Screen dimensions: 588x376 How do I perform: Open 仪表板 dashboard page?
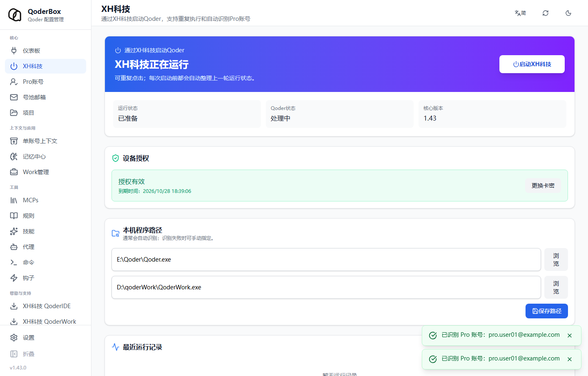tap(45, 51)
